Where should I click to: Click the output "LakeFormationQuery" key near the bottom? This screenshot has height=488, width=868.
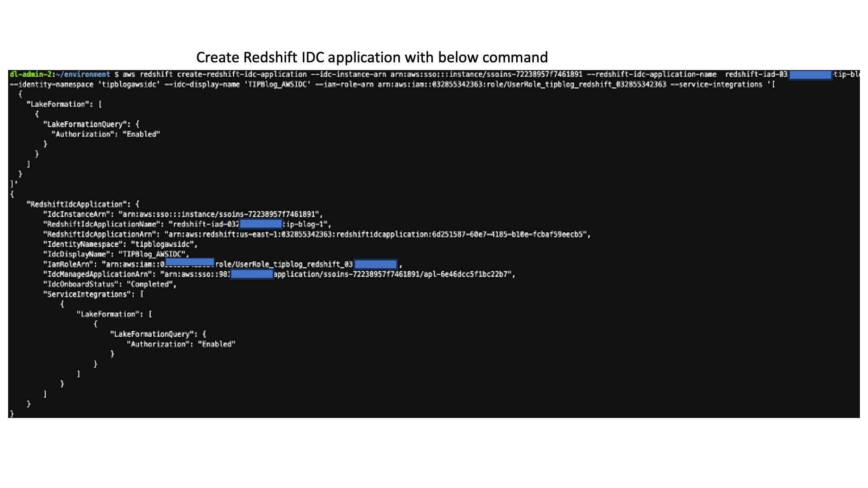(x=152, y=334)
